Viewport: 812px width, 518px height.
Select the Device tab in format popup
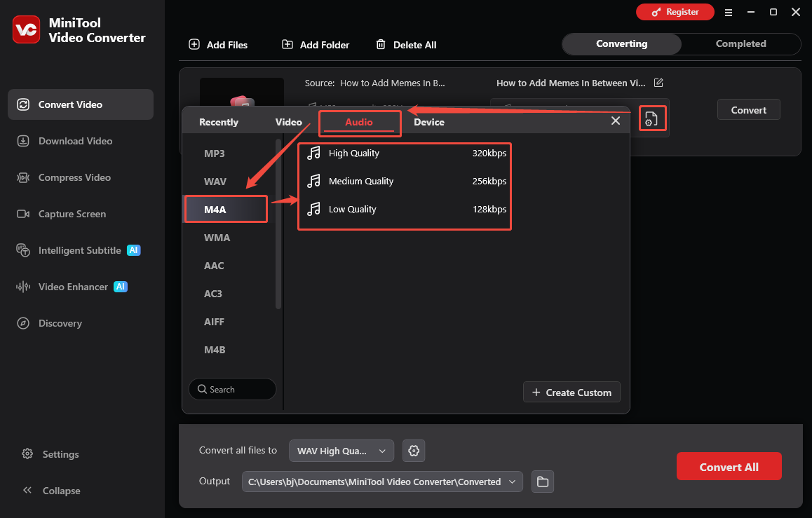(x=428, y=122)
